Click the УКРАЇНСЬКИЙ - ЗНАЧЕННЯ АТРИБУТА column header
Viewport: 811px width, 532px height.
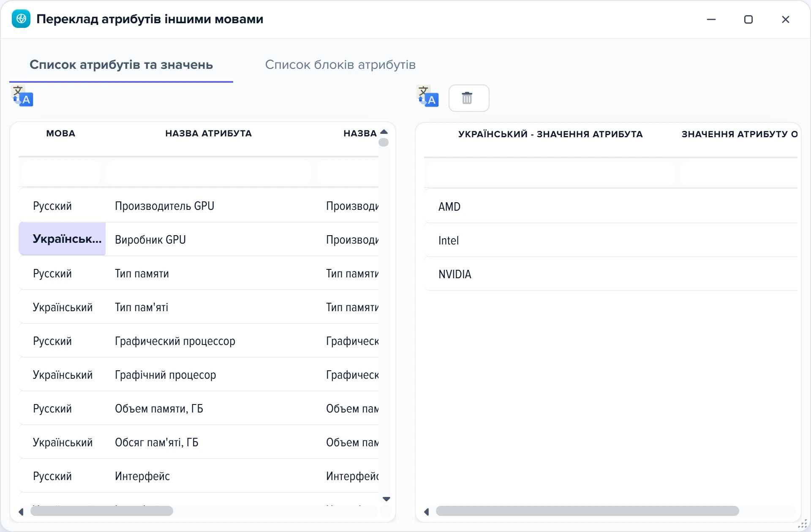click(x=550, y=134)
